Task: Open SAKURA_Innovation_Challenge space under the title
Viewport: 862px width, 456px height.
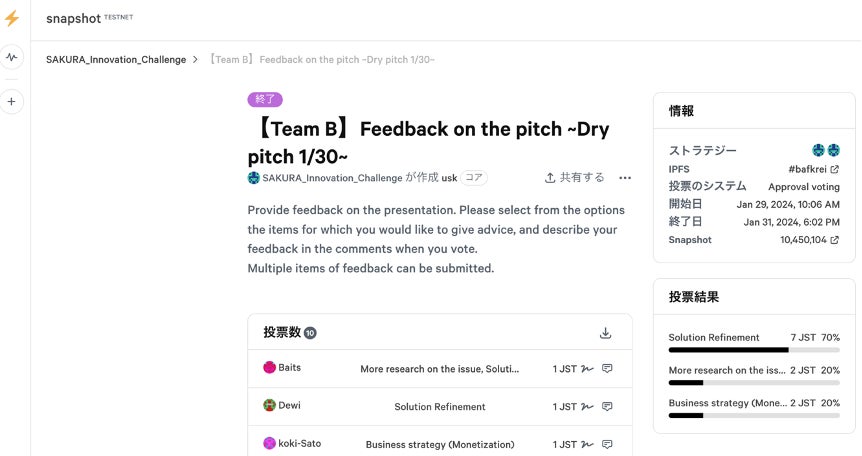Action: pyautogui.click(x=332, y=178)
